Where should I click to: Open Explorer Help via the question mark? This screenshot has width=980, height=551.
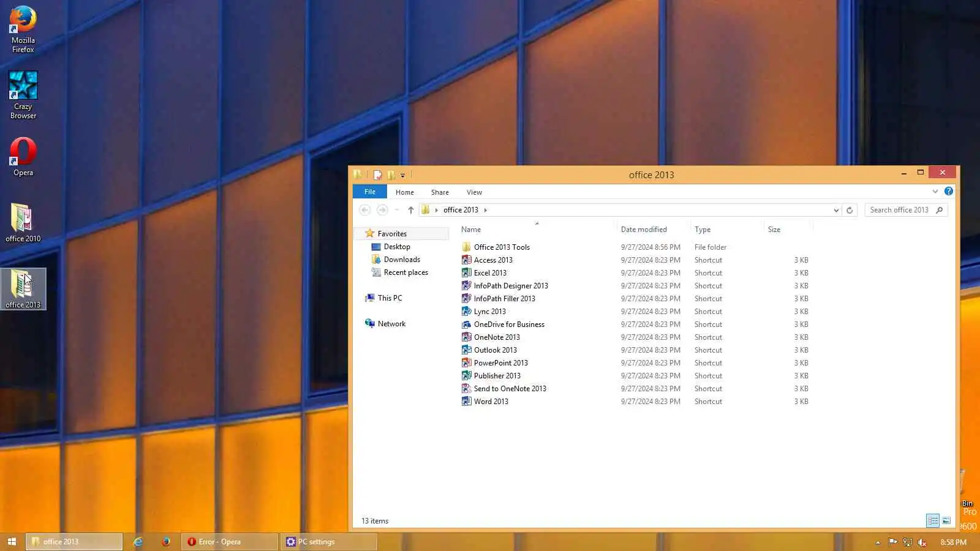coord(949,192)
